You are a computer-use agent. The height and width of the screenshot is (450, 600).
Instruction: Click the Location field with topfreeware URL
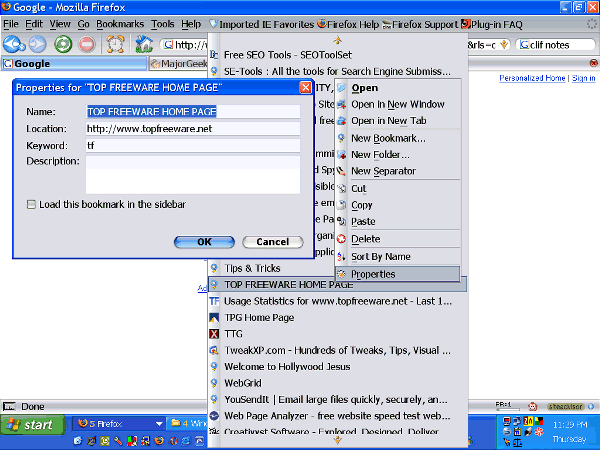pyautogui.click(x=193, y=129)
